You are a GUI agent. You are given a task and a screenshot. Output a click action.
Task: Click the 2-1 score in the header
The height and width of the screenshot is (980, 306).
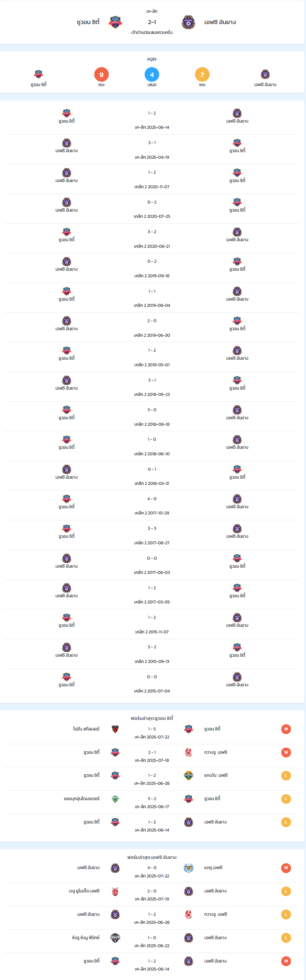pos(152,22)
